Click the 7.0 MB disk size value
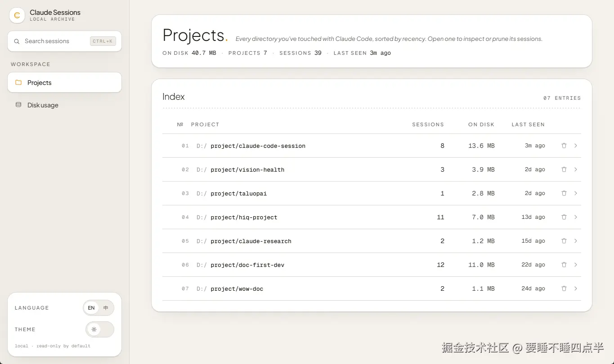 [483, 217]
